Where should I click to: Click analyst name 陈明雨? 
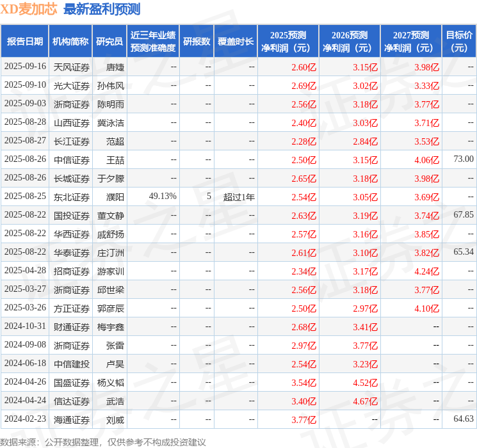111,104
